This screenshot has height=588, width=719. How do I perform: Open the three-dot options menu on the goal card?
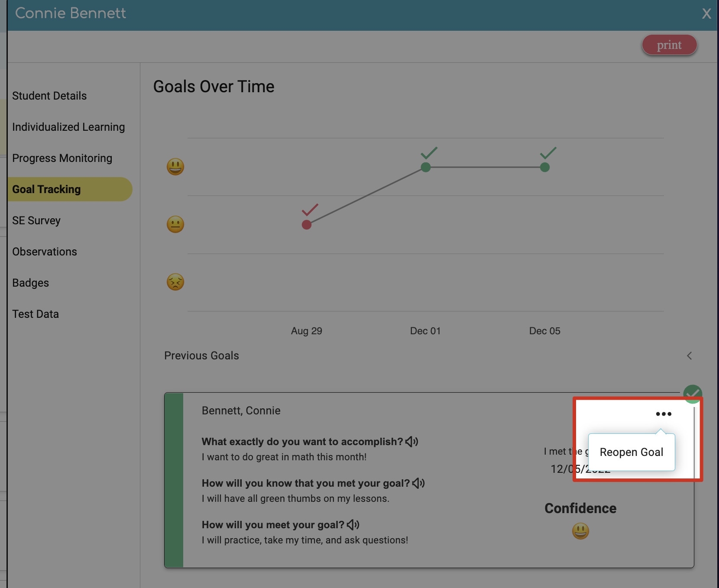coord(663,414)
